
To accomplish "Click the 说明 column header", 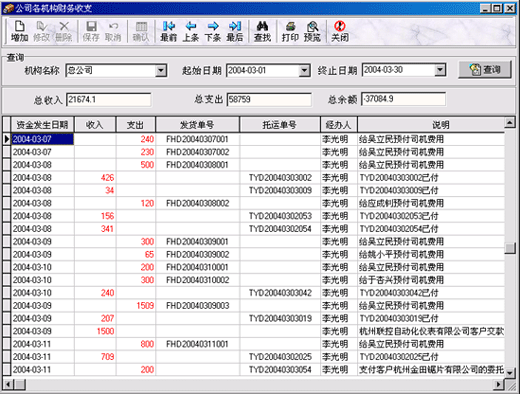I will coord(431,125).
